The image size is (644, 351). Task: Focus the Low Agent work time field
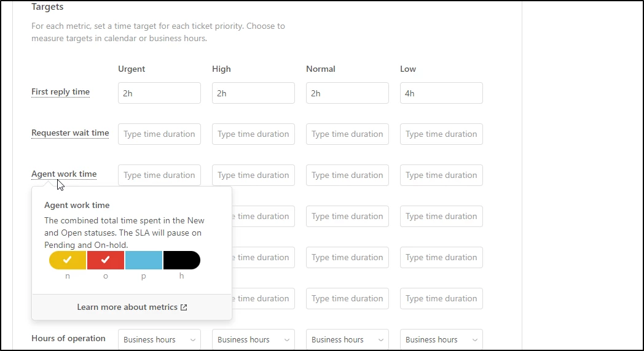tap(441, 175)
